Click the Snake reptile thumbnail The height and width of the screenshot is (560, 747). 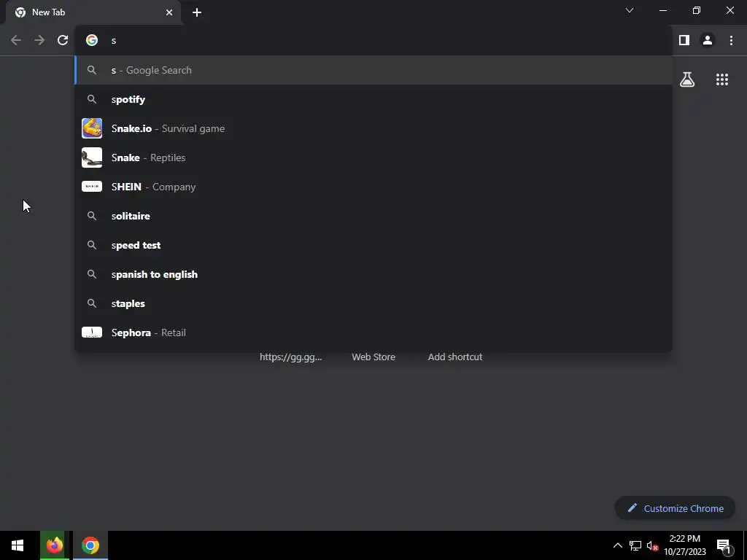coord(92,157)
